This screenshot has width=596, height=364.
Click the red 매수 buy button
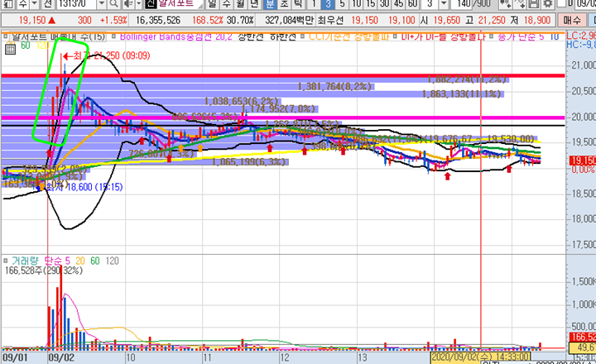pos(572,20)
